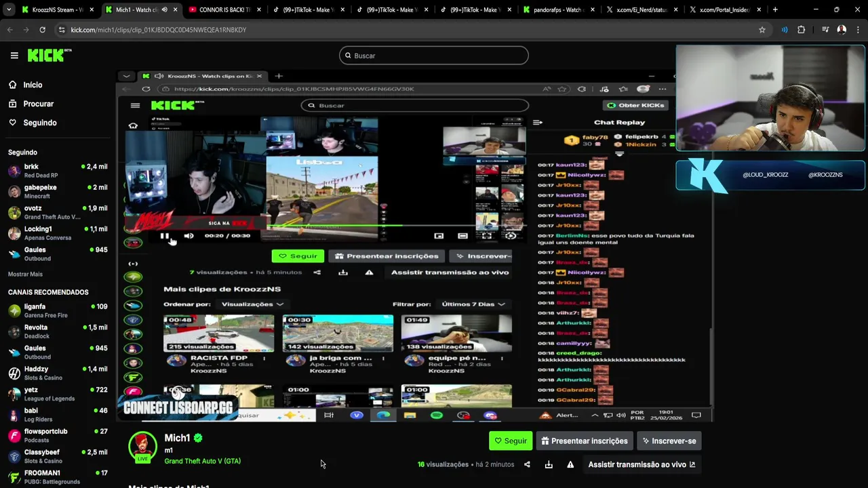Click the browse icon beside Procurar
Image resolution: width=868 pixels, height=488 pixels.
point(13,104)
